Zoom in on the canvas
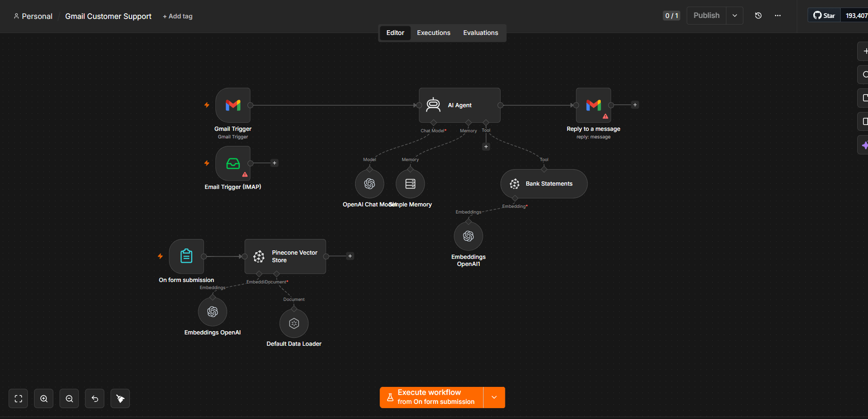Image resolution: width=868 pixels, height=419 pixels. (x=44, y=399)
